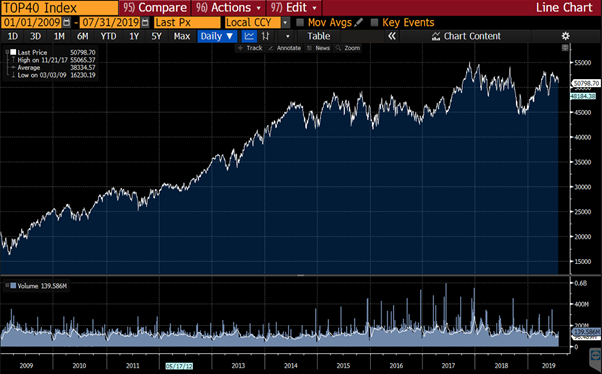Enable the Mov Avgs checkbox

click(x=300, y=23)
